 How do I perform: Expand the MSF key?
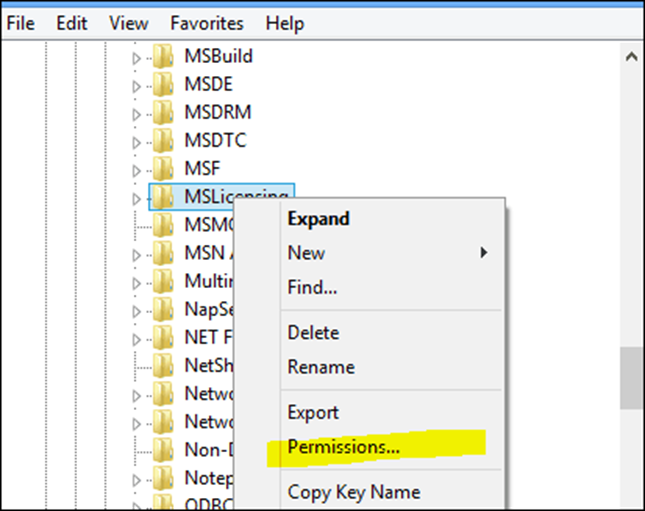137,170
